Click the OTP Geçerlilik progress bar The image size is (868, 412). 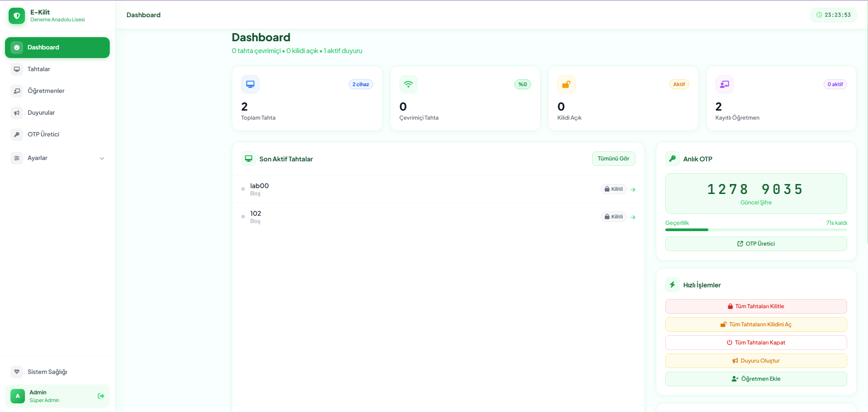(756, 230)
